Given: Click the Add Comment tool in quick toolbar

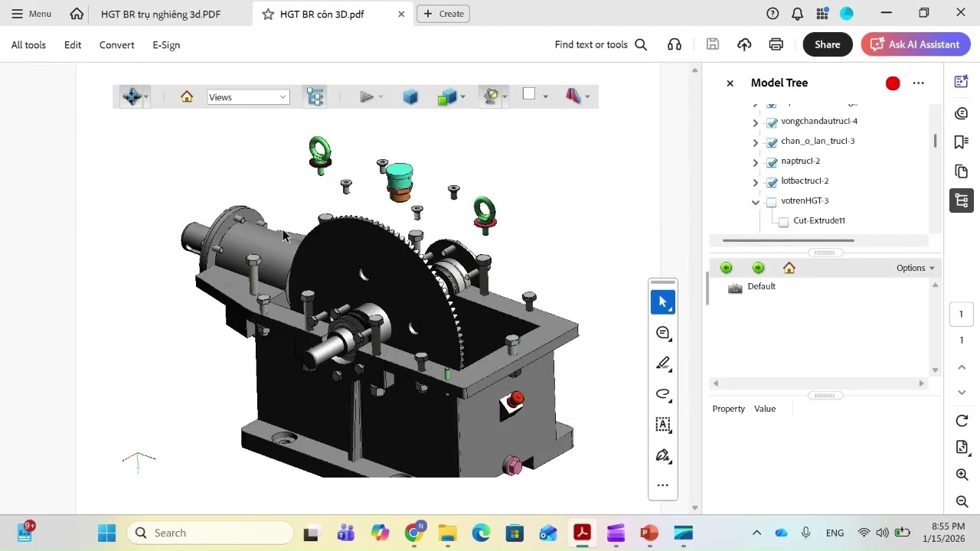Looking at the screenshot, I should coord(663,333).
